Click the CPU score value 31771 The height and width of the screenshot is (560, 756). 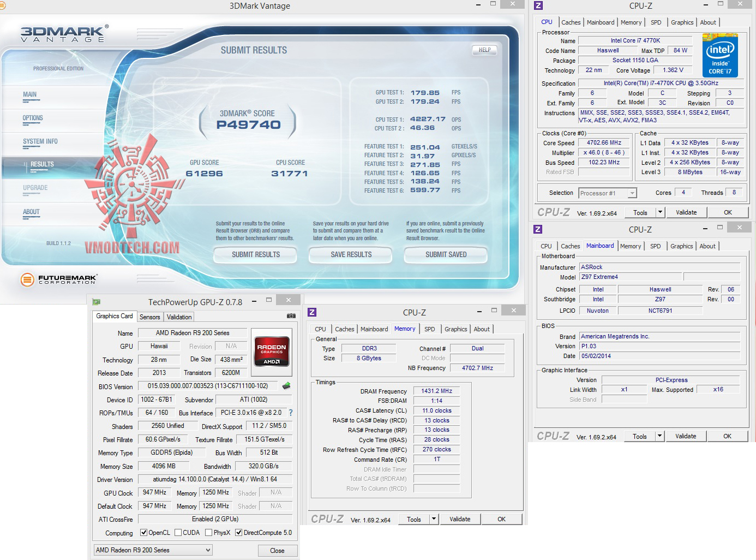[x=290, y=174]
